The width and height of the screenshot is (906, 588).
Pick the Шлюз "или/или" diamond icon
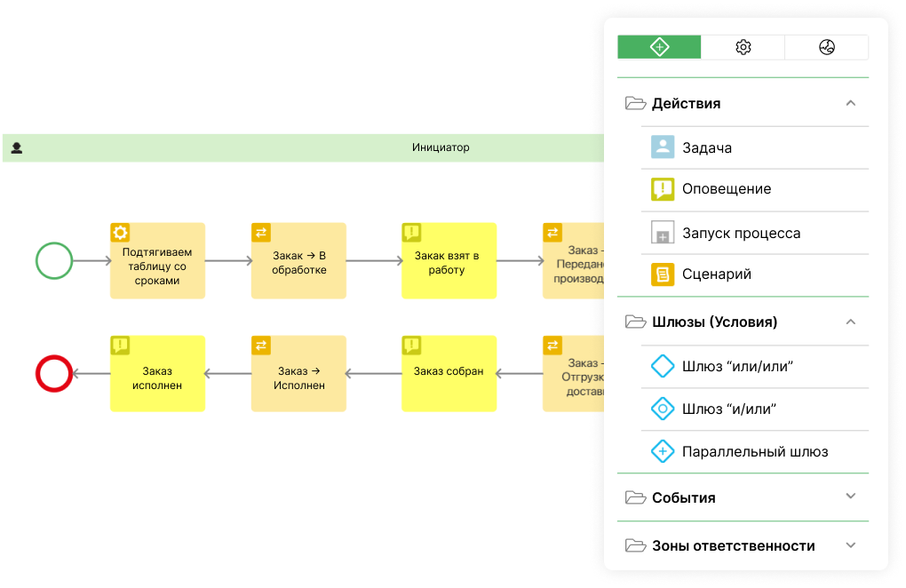(663, 366)
